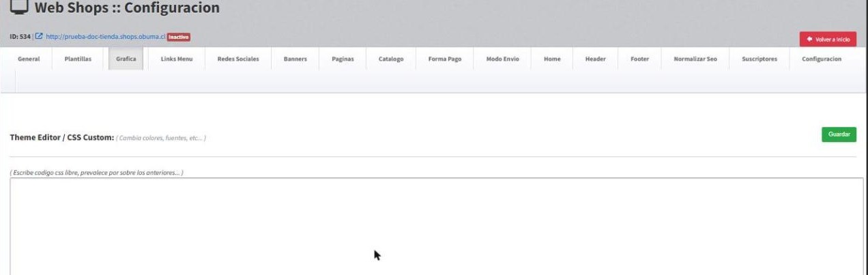Click the red Volver a inicio button
Screen dimensions: 868x275
point(828,40)
